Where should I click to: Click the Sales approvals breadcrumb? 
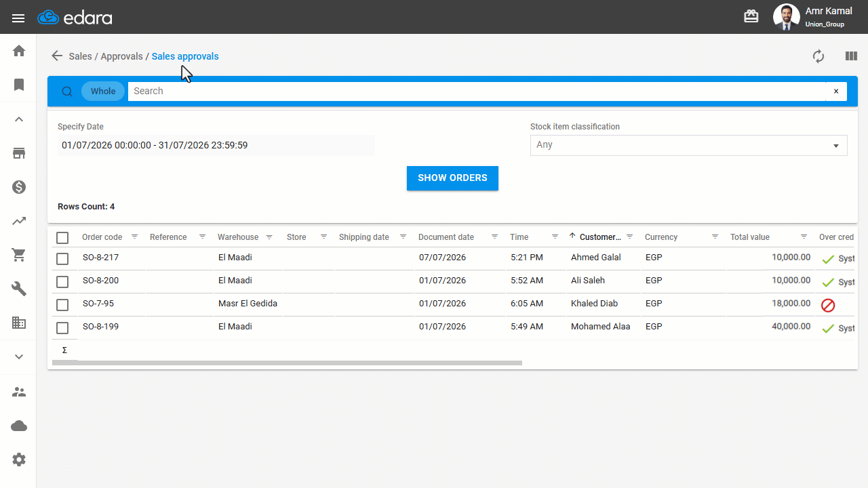[185, 56]
